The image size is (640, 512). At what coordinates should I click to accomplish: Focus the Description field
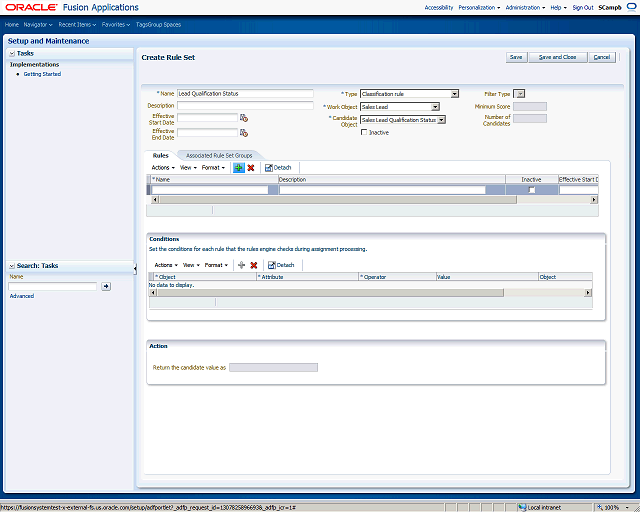(245, 105)
